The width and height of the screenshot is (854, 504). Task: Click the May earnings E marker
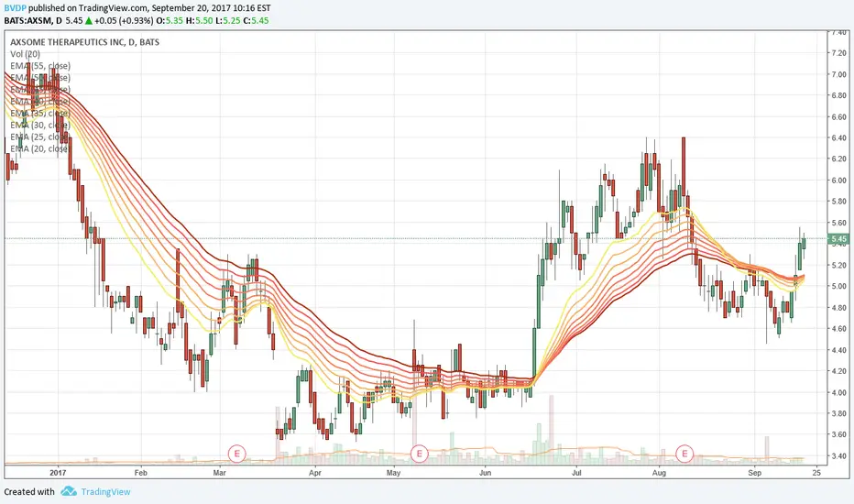click(419, 453)
